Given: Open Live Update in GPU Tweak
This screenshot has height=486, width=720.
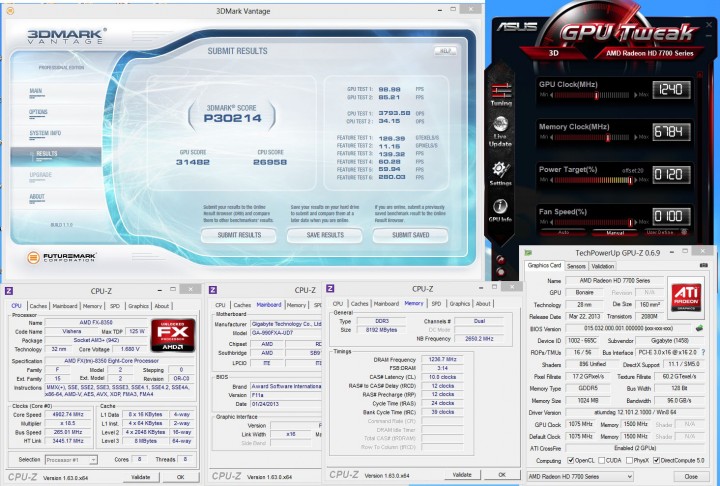Looking at the screenshot, I should (x=500, y=131).
